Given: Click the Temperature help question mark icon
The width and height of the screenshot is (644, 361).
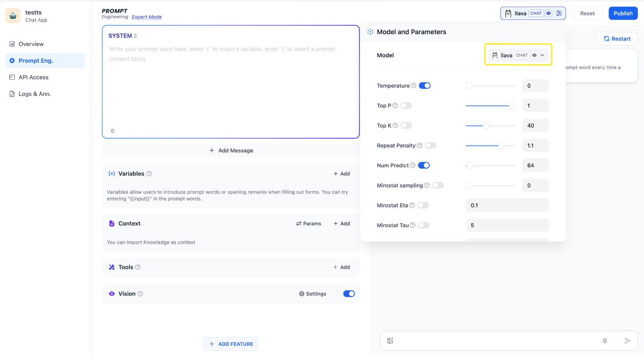Looking at the screenshot, I should pyautogui.click(x=414, y=86).
